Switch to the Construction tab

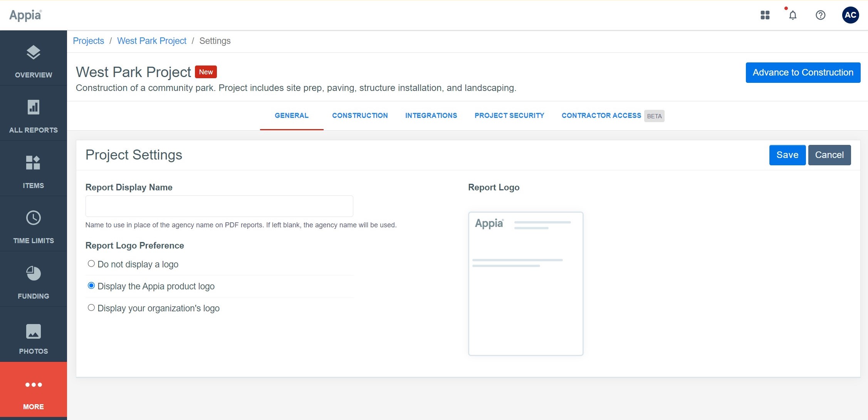click(360, 116)
